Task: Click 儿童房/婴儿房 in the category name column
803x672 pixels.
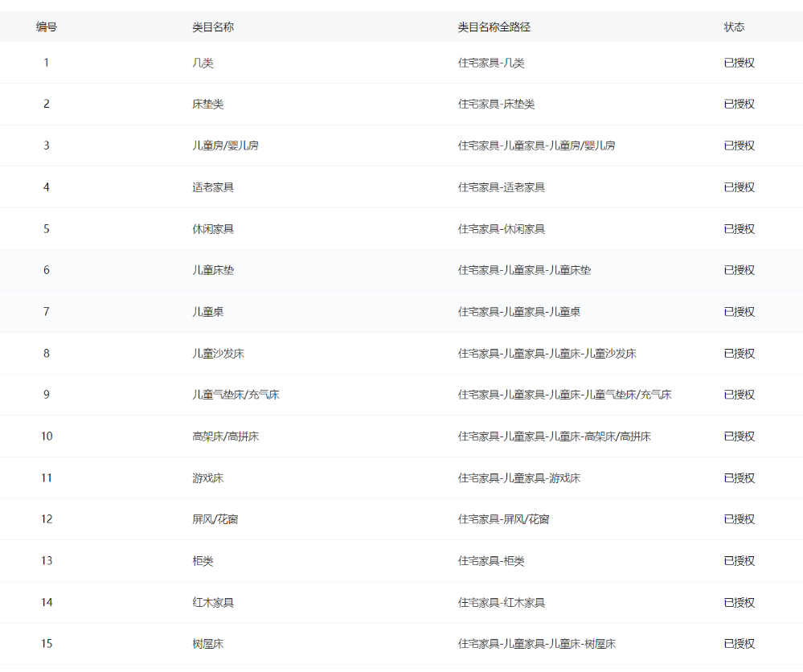Action: coord(225,145)
